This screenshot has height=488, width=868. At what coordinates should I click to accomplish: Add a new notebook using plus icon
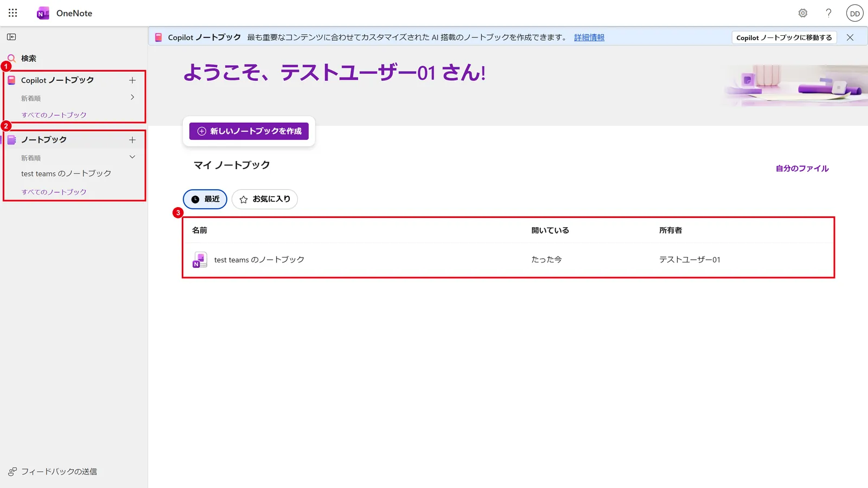pos(132,140)
